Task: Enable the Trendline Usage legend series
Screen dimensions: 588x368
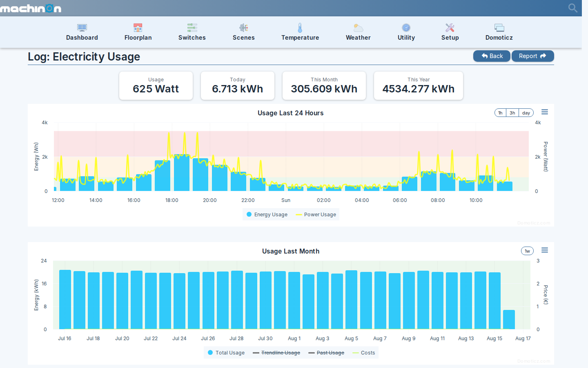Action: (276, 353)
